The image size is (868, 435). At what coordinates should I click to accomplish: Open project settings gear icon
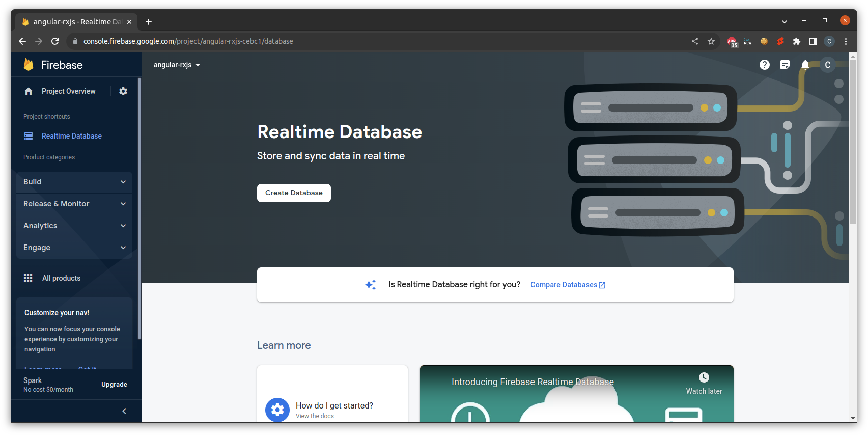[123, 91]
